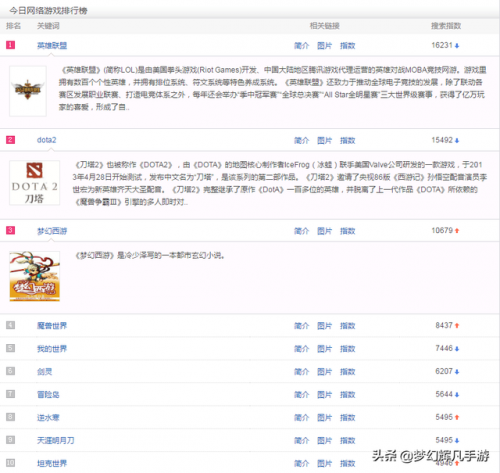Open the dota2 keyword link
The width and height of the screenshot is (500, 473).
point(47,140)
